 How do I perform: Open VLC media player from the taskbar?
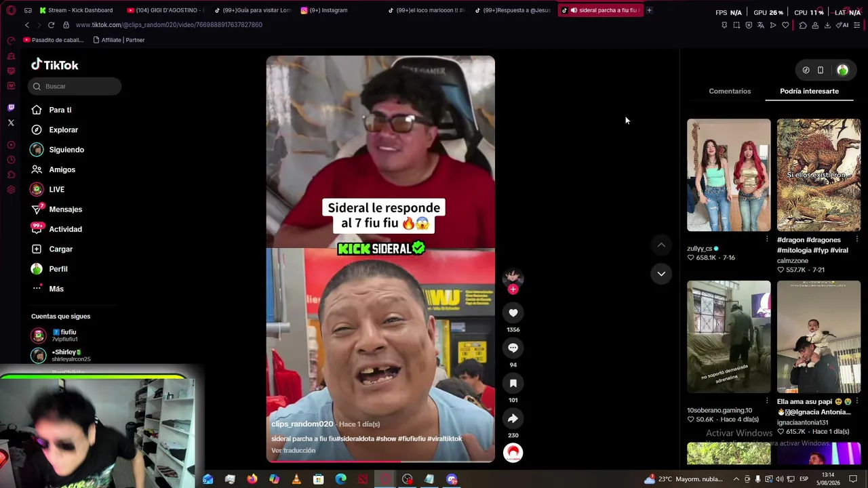(x=296, y=479)
